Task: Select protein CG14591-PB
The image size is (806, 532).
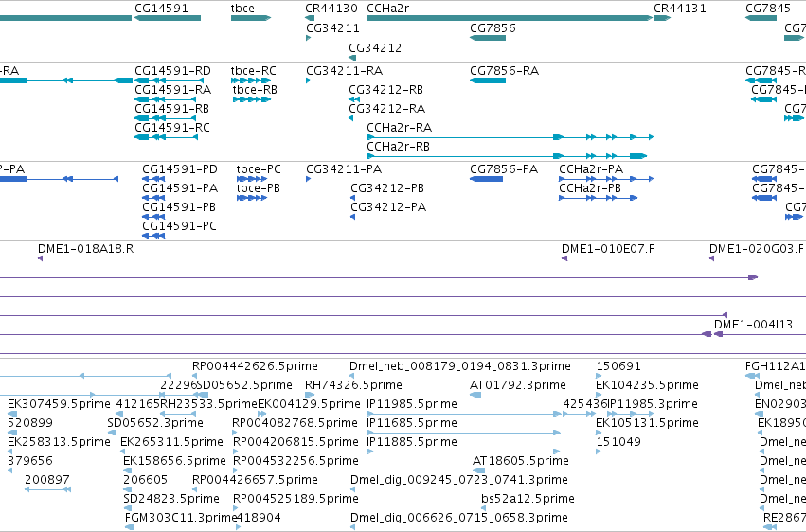Action: pyautogui.click(x=179, y=207)
